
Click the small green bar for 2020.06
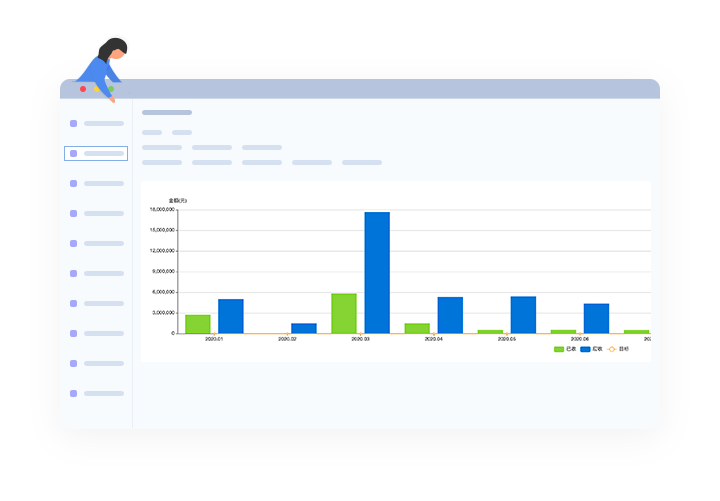563,332
